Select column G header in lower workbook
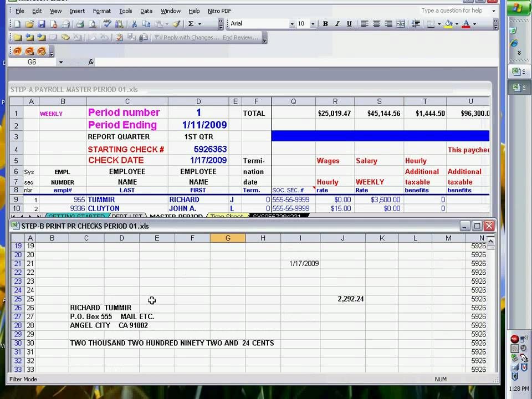The image size is (532, 399). click(228, 238)
